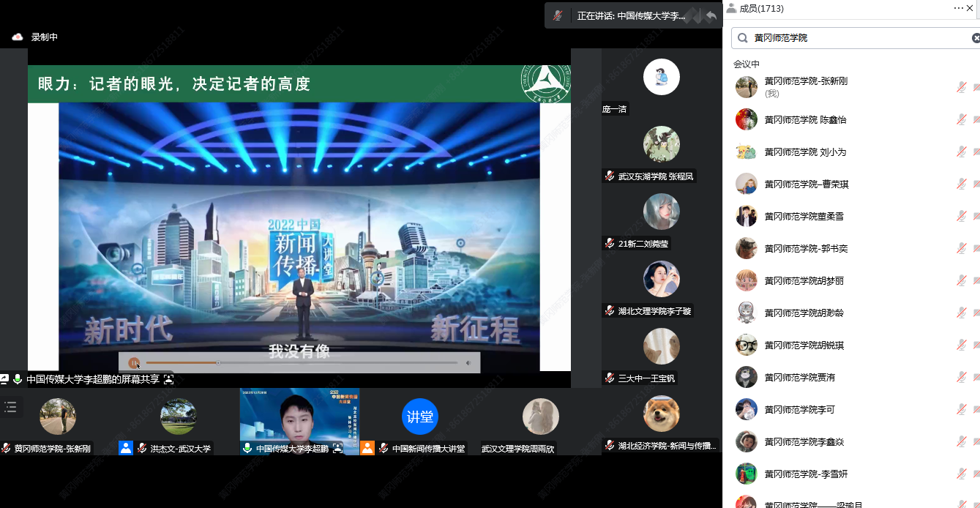The height and width of the screenshot is (508, 980).
Task: Click the muted microphone icon in speaker bar
Action: pos(558,15)
